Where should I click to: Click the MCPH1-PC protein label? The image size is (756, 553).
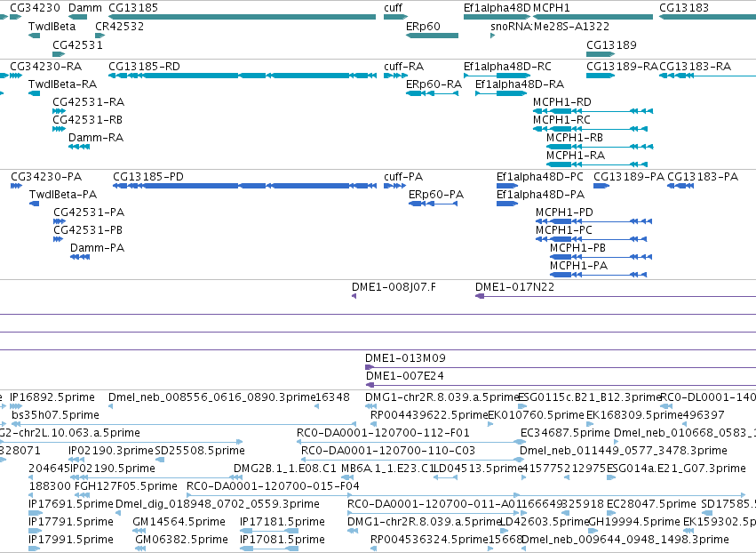tap(563, 230)
